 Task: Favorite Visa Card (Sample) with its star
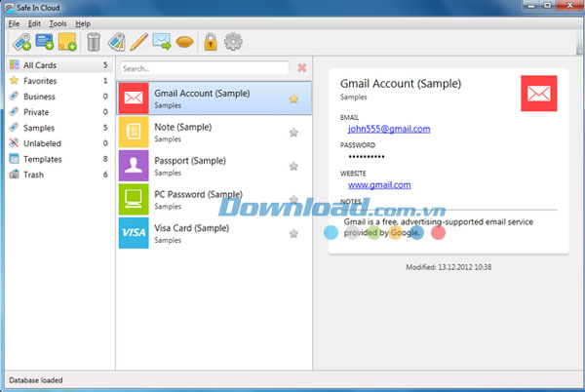tap(293, 233)
